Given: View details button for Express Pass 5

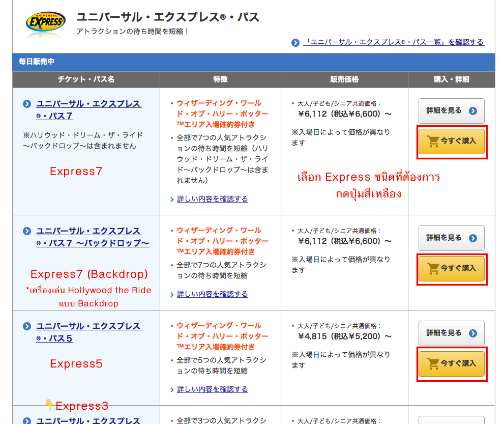Looking at the screenshot, I should click(451, 333).
